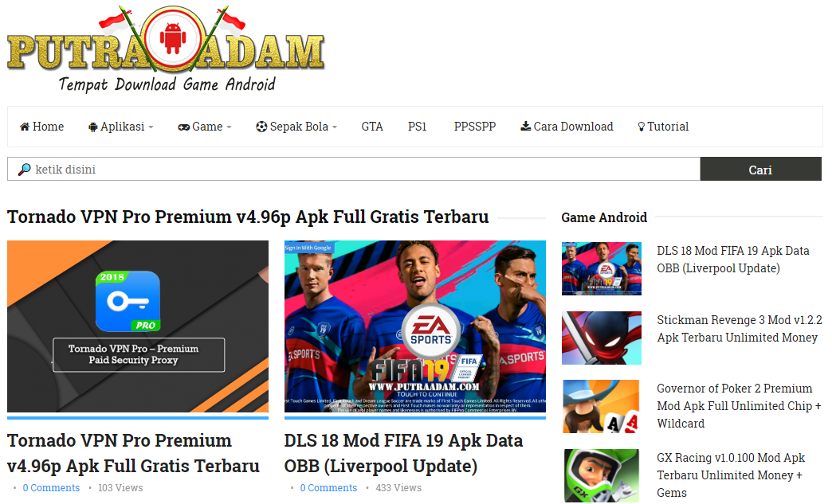Click the lightbulb icon beside Tutorial
Screen dimensions: 832x504
click(x=641, y=127)
